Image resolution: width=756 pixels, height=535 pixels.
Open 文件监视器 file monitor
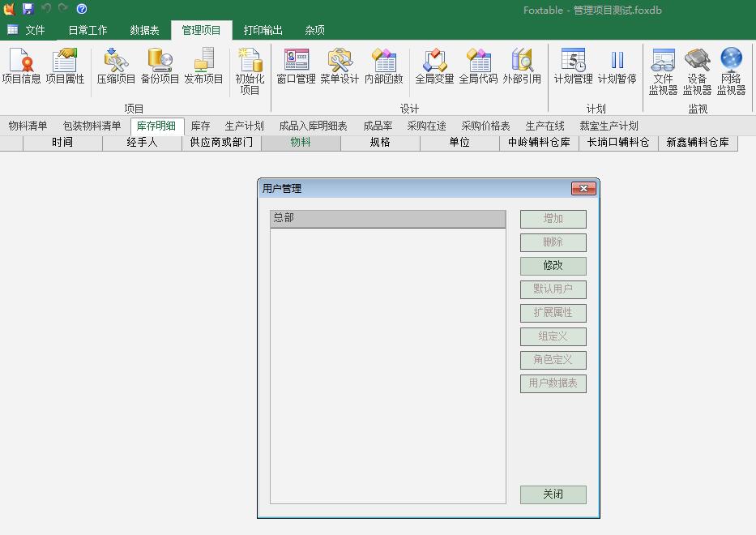point(663,71)
